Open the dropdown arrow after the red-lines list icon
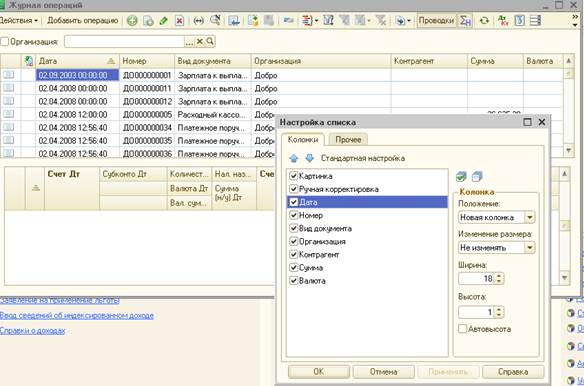Screen dimensions: 584x386 pos(316,21)
